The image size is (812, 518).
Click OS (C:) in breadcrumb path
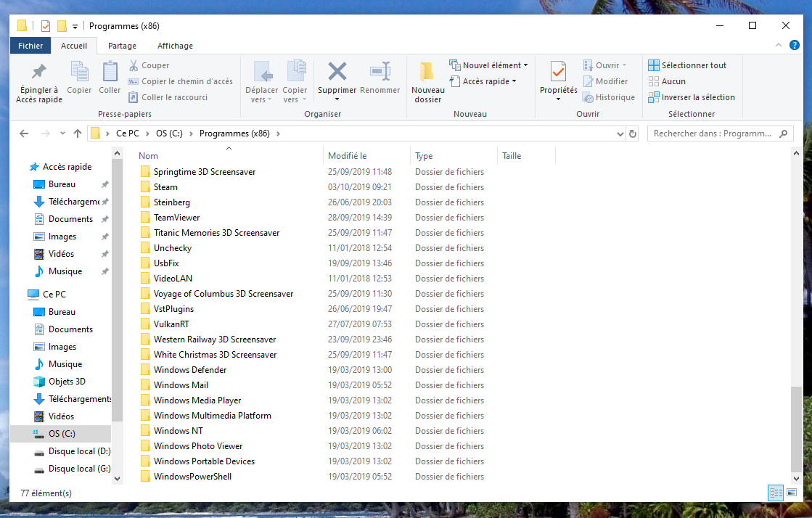pos(169,133)
